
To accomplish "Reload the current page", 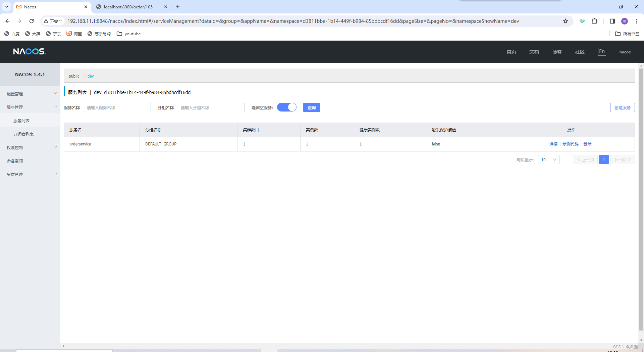I will coord(32,21).
